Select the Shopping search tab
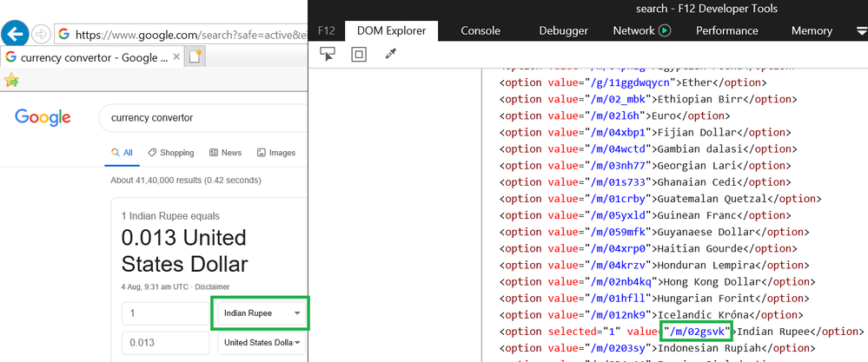The width and height of the screenshot is (868, 362). pyautogui.click(x=170, y=153)
